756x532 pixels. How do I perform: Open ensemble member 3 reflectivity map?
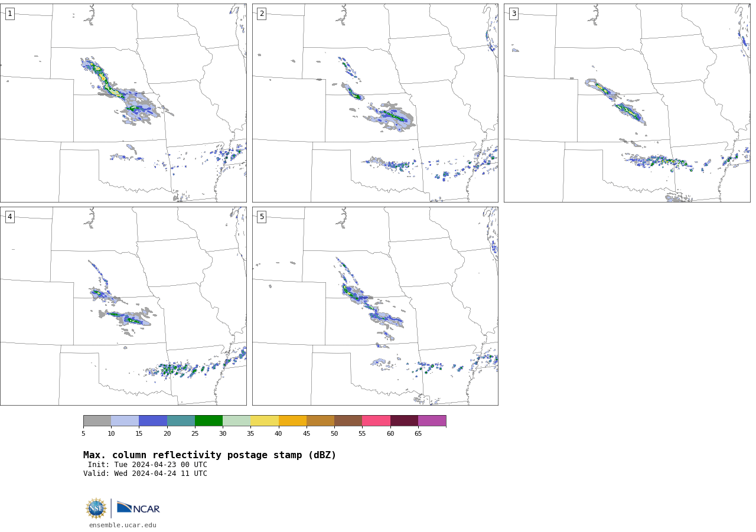pos(627,103)
